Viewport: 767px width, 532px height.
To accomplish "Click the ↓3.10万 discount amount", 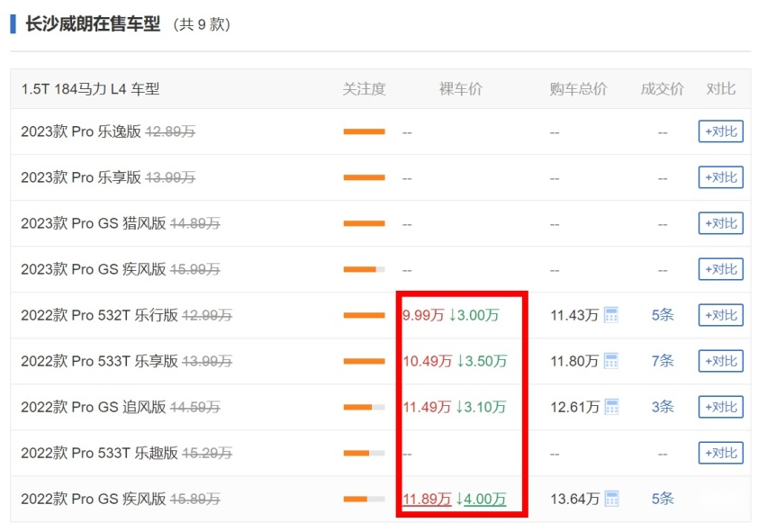I will tap(481, 407).
